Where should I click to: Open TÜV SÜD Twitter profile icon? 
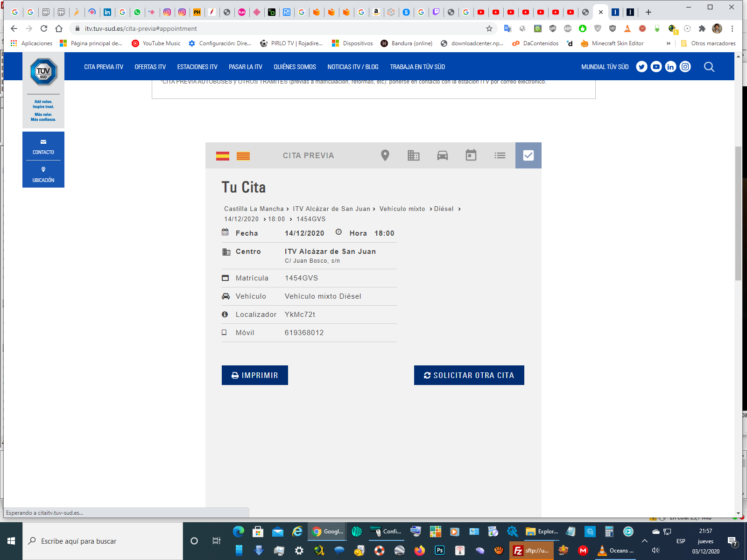pyautogui.click(x=641, y=67)
